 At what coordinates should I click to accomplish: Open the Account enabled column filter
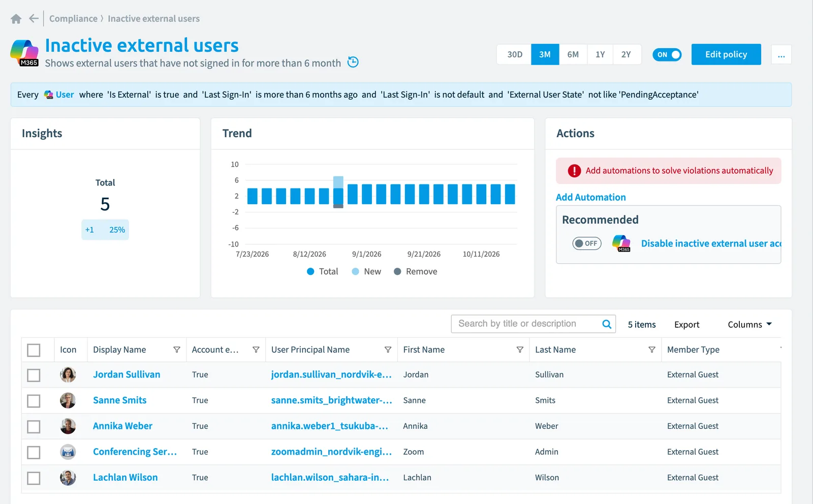tap(256, 350)
